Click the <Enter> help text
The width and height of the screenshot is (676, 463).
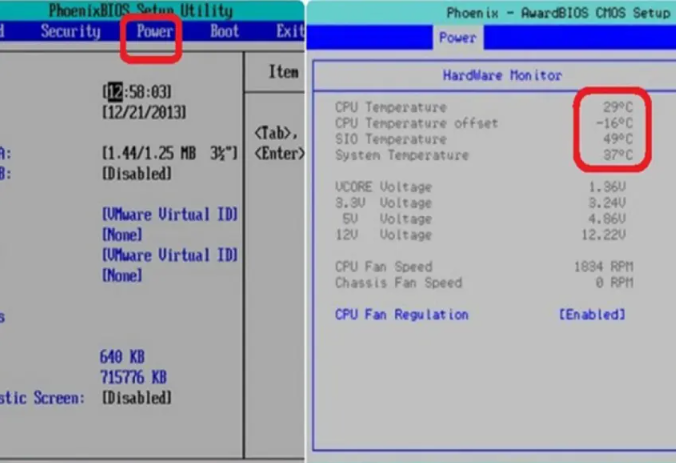pyautogui.click(x=279, y=153)
